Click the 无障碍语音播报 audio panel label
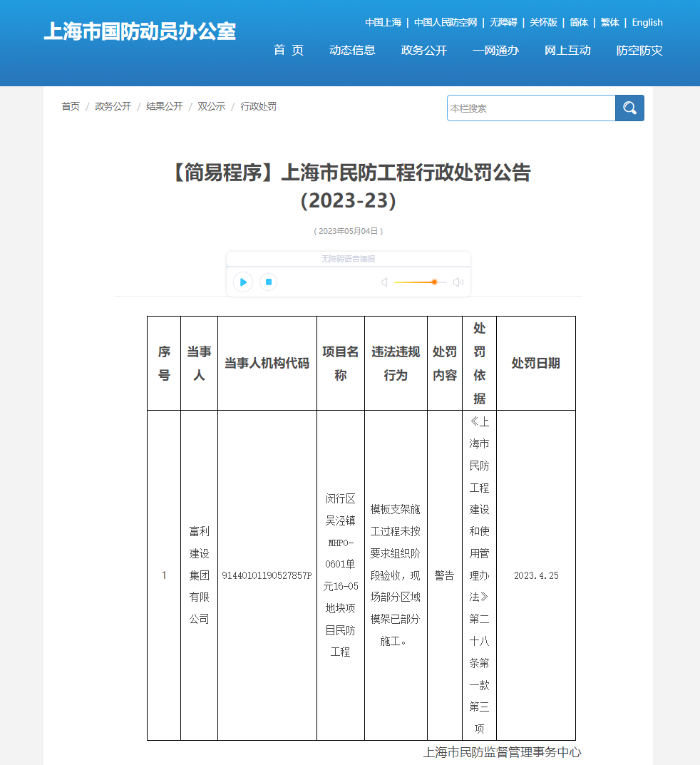This screenshot has width=700, height=765. click(x=349, y=259)
